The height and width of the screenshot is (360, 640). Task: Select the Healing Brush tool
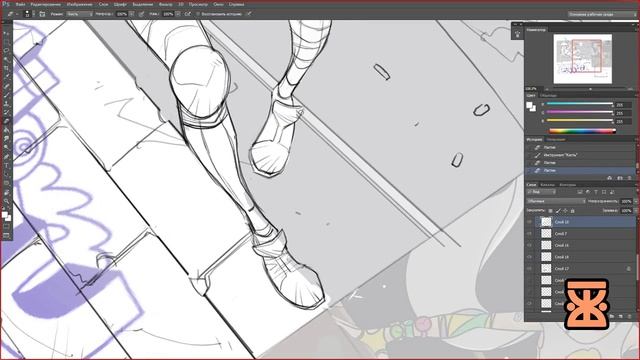point(7,86)
